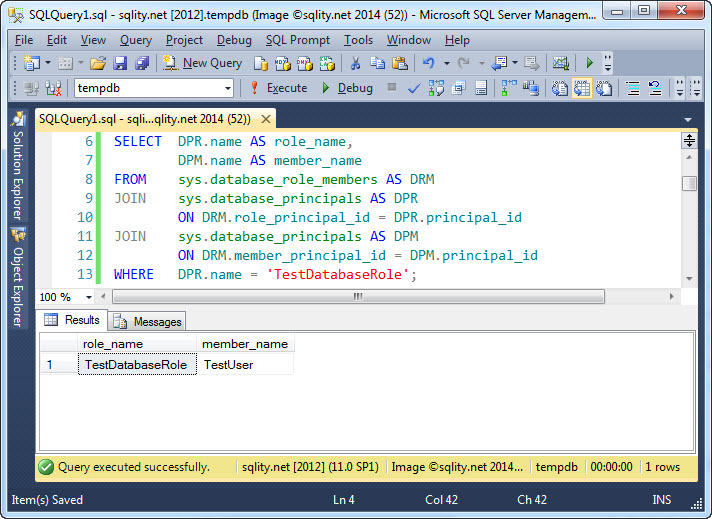Image resolution: width=712 pixels, height=519 pixels.
Task: Display the estimated execution plan
Action: [436, 88]
